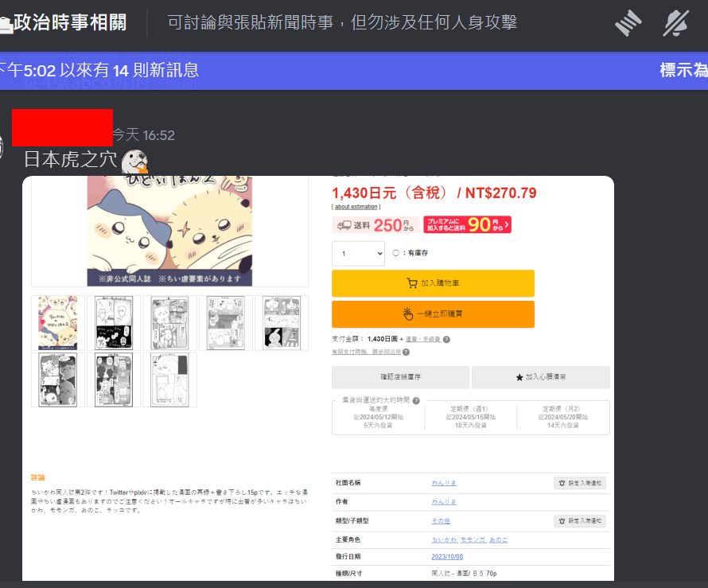Click the 評論 heading
The width and height of the screenshot is (708, 588).
point(38,478)
